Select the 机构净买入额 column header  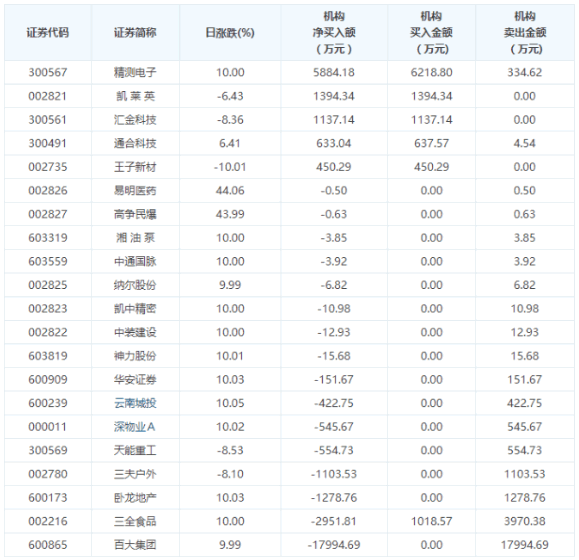pos(334,32)
